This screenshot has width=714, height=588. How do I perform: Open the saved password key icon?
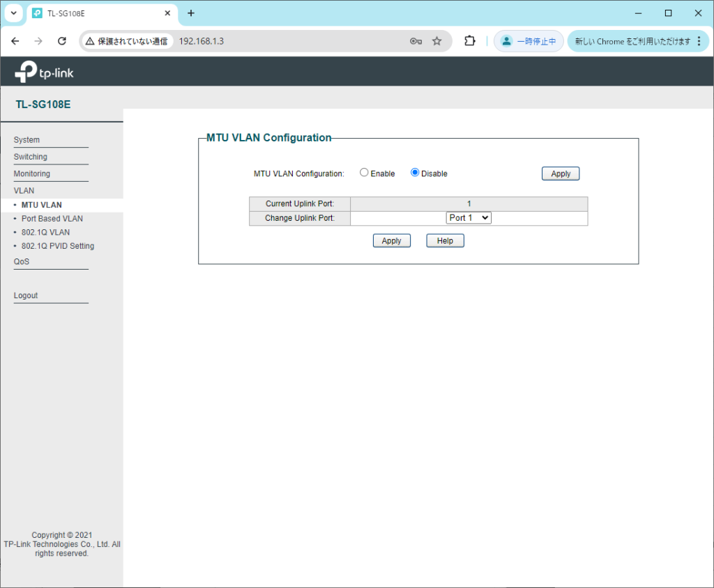[416, 41]
